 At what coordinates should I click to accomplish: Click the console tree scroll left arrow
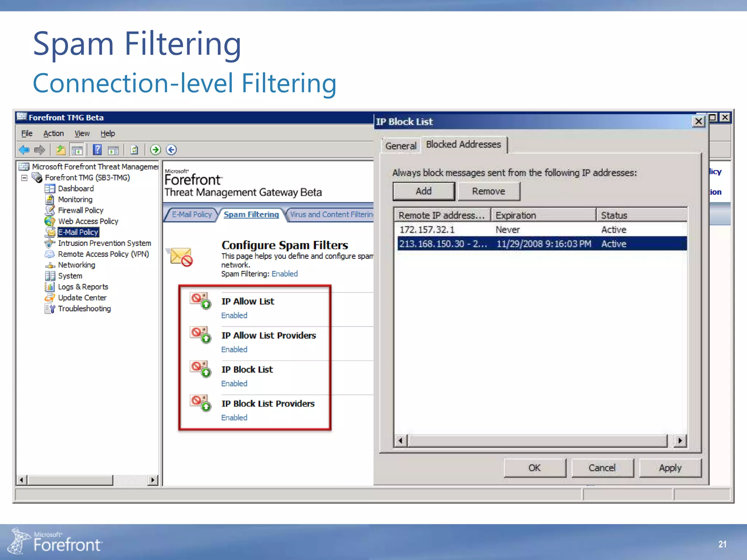click(22, 480)
